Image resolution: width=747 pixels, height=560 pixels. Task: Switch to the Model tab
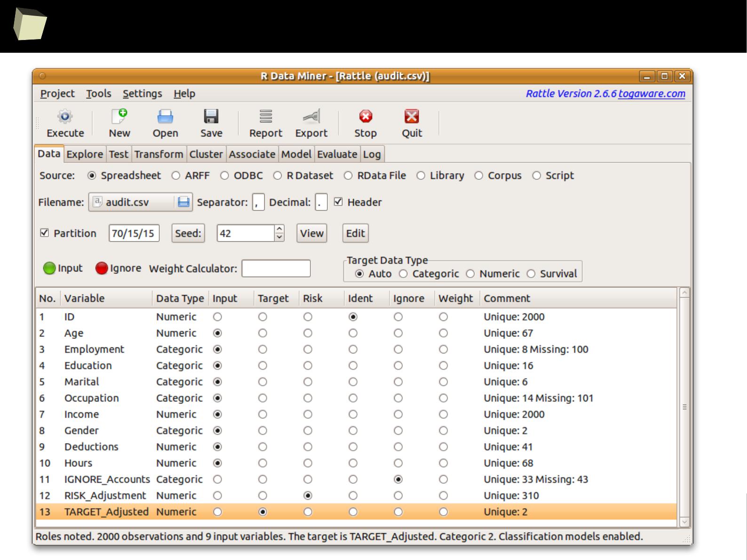point(296,154)
